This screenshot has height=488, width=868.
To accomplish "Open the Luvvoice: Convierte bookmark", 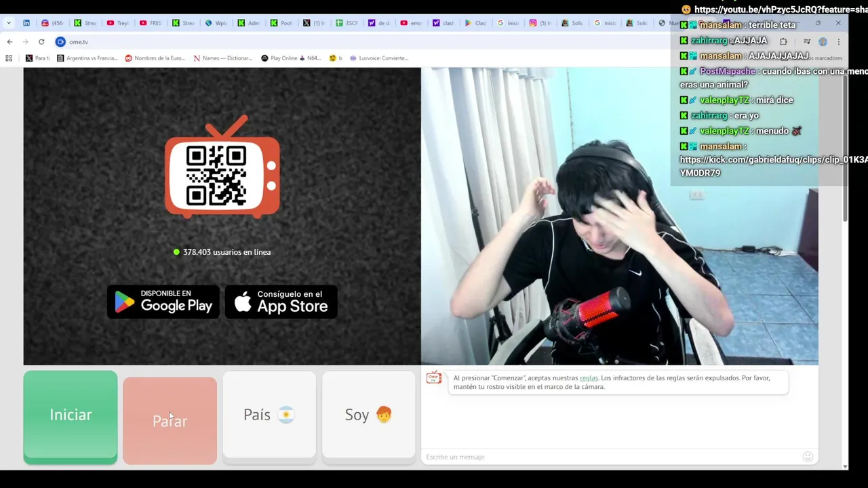I will point(379,58).
